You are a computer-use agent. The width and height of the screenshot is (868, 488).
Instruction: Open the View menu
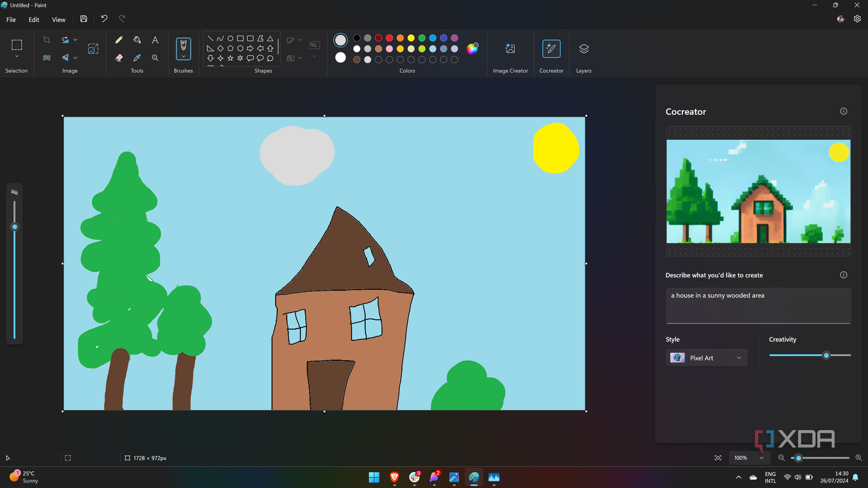point(58,19)
